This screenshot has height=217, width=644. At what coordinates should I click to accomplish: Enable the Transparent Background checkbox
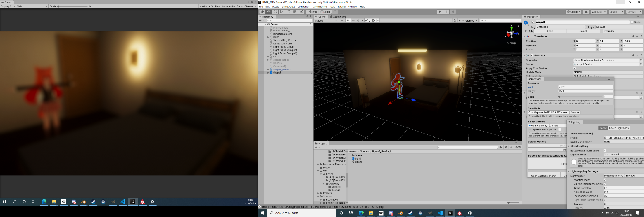tap(560, 129)
